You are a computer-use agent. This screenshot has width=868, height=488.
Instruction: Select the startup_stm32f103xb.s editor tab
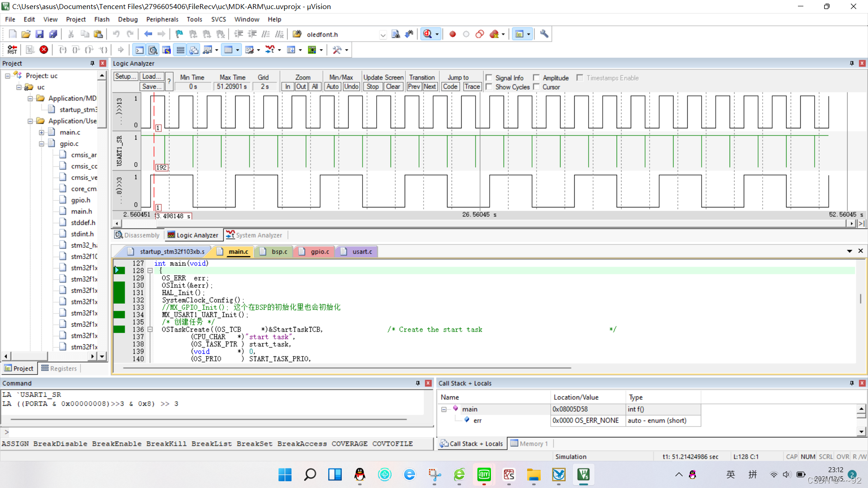point(166,252)
